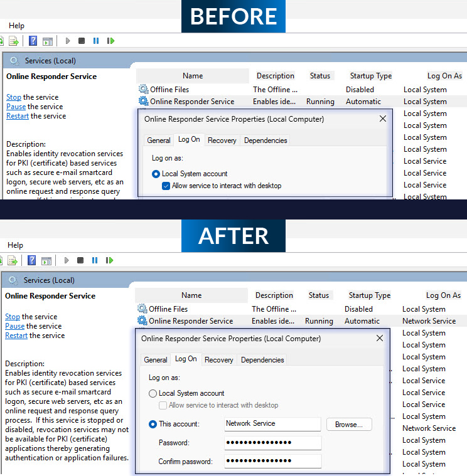
Task: Click Stop Service toolbar icon in BEFORE panel
Action: [x=82, y=41]
